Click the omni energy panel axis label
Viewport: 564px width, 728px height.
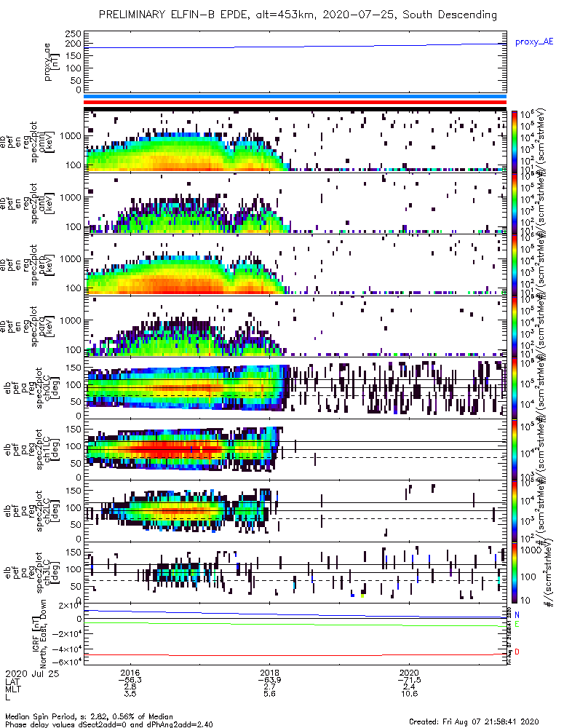click(x=29, y=142)
